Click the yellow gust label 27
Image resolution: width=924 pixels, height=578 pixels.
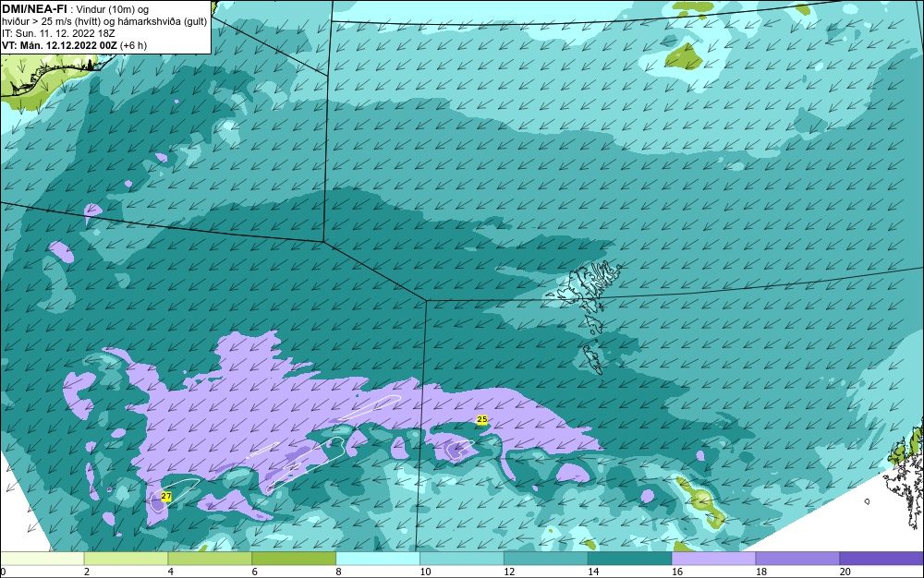coord(166,496)
